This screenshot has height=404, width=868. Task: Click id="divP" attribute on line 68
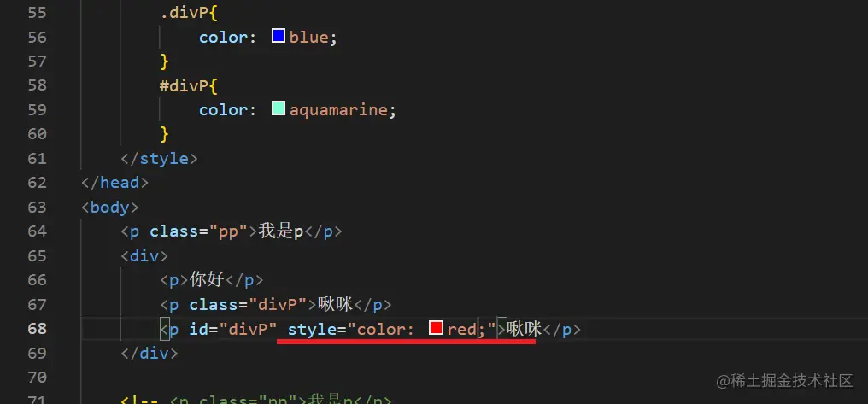click(233, 329)
